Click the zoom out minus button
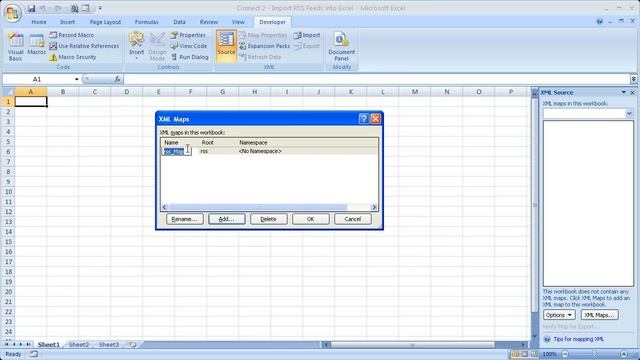 pos(565,354)
